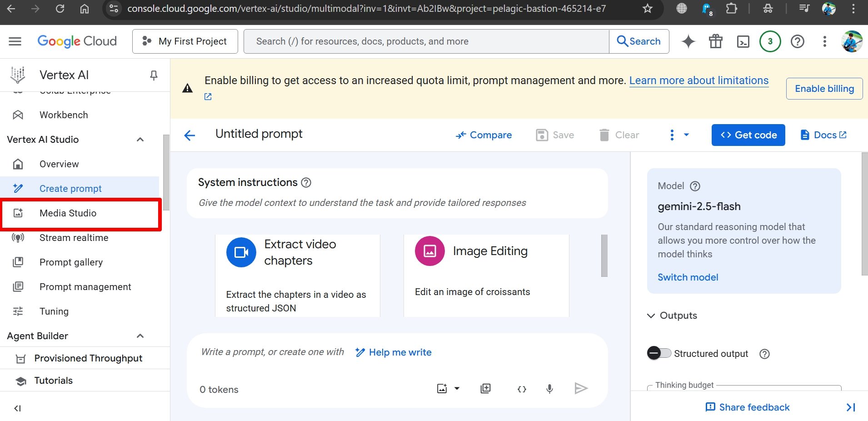
Task: Select the Extract video chapters card
Action: pos(298,276)
